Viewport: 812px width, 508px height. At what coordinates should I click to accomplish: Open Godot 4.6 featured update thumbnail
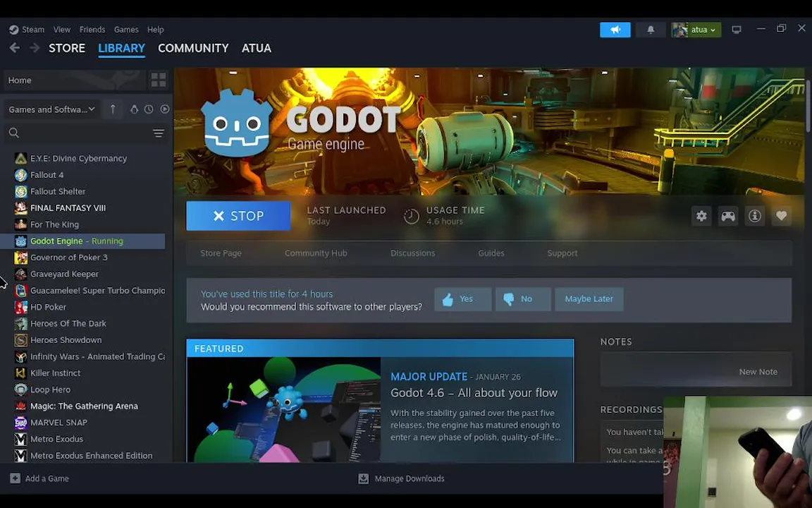[x=284, y=409]
